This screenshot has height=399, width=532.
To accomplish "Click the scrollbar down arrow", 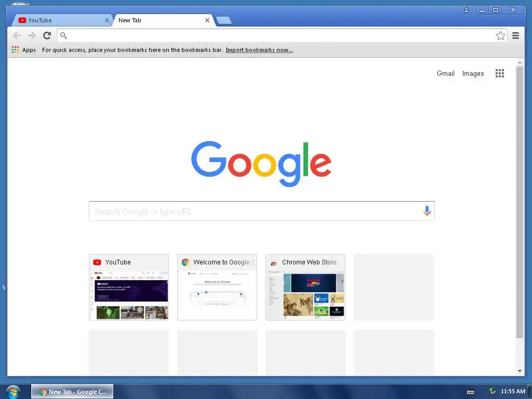I will pyautogui.click(x=520, y=371).
